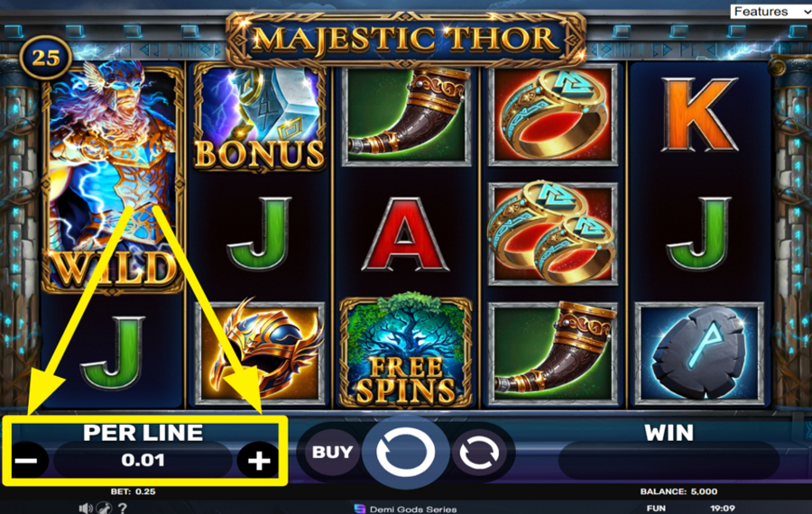Click the WIN display field
The image size is (812, 514).
click(x=669, y=460)
